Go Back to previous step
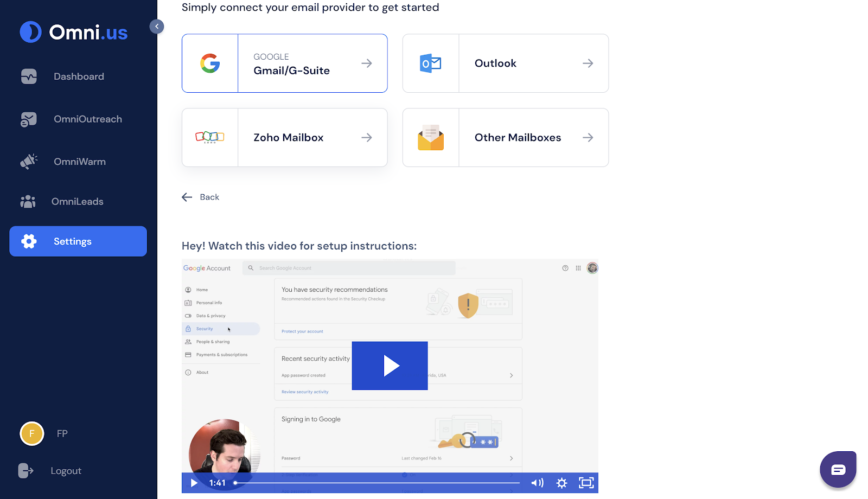The width and height of the screenshot is (868, 499). (201, 197)
